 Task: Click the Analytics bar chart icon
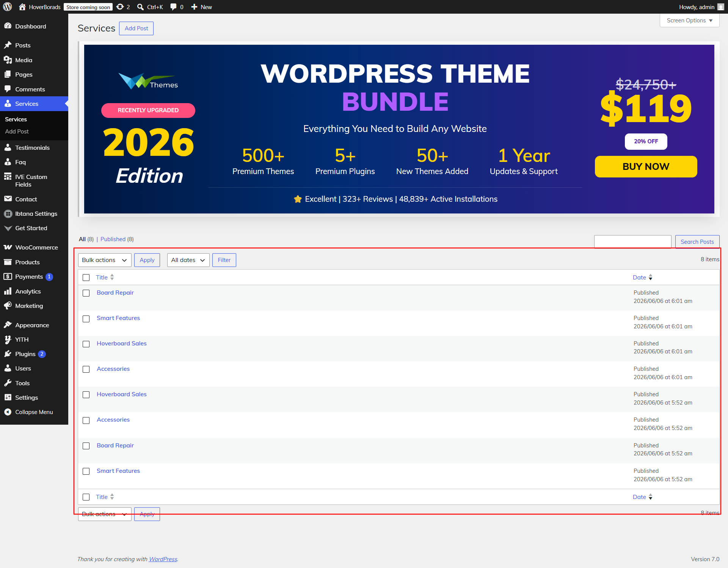(x=8, y=291)
